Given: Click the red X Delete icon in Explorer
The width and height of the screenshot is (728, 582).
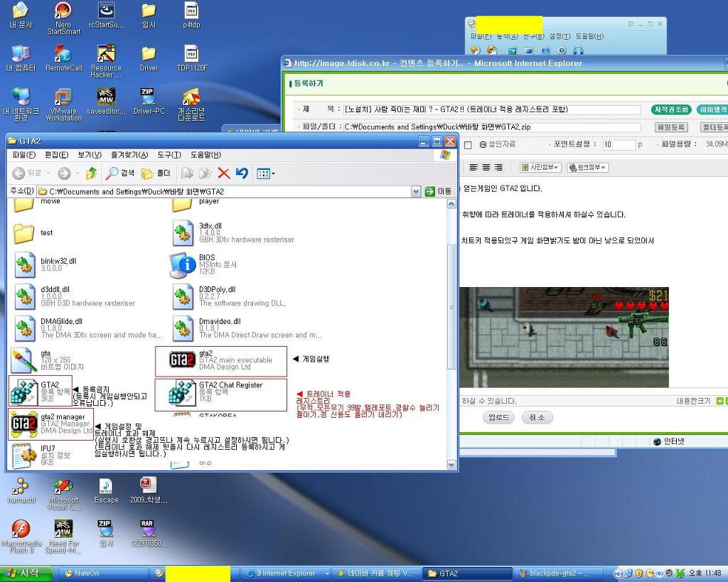Looking at the screenshot, I should pos(224,173).
